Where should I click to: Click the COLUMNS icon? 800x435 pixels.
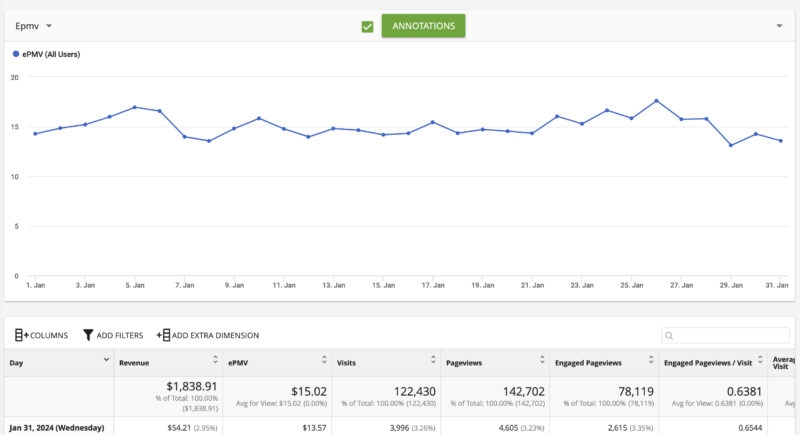click(x=20, y=335)
